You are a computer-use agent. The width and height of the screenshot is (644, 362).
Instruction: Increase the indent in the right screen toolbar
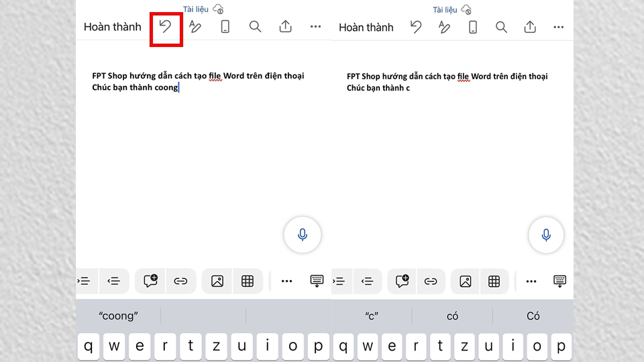[339, 281]
